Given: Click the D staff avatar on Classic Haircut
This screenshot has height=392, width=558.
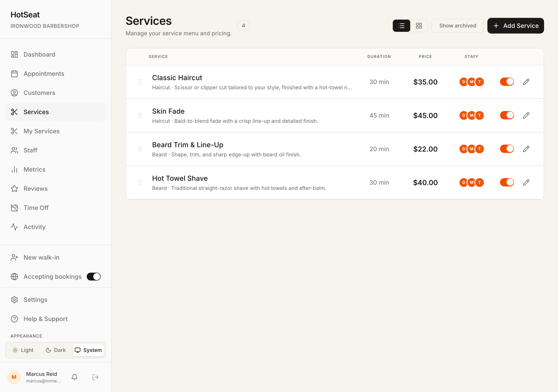Looking at the screenshot, I should [463, 82].
